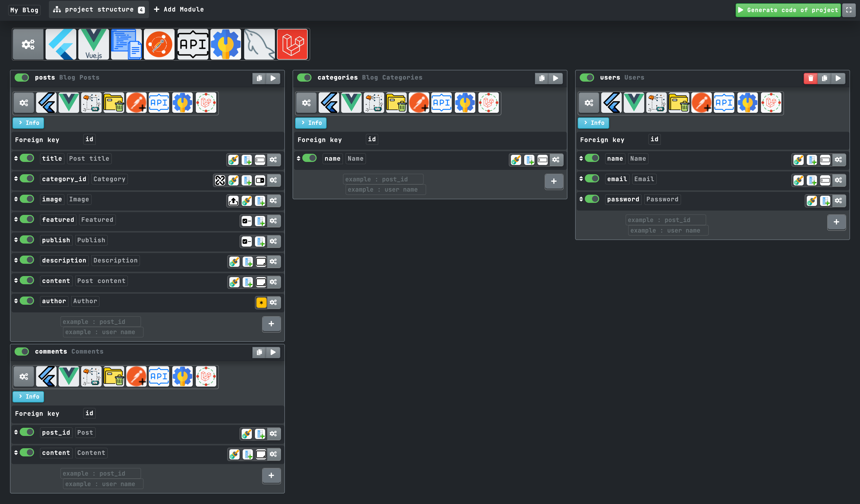Expand the Info section in users
Screen dimensions: 860x504
point(594,123)
